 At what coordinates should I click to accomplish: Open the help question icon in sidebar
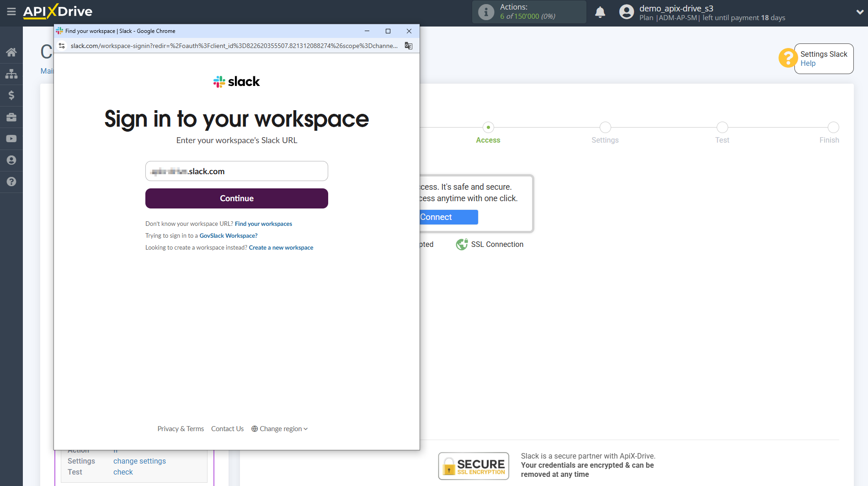coord(11,182)
